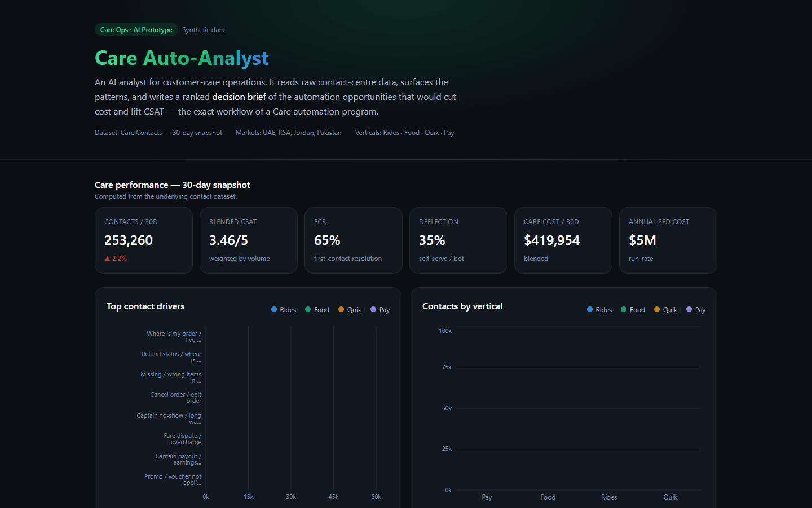Click the 'decision brief' highlighted text
The height and width of the screenshot is (508, 812).
tap(239, 97)
